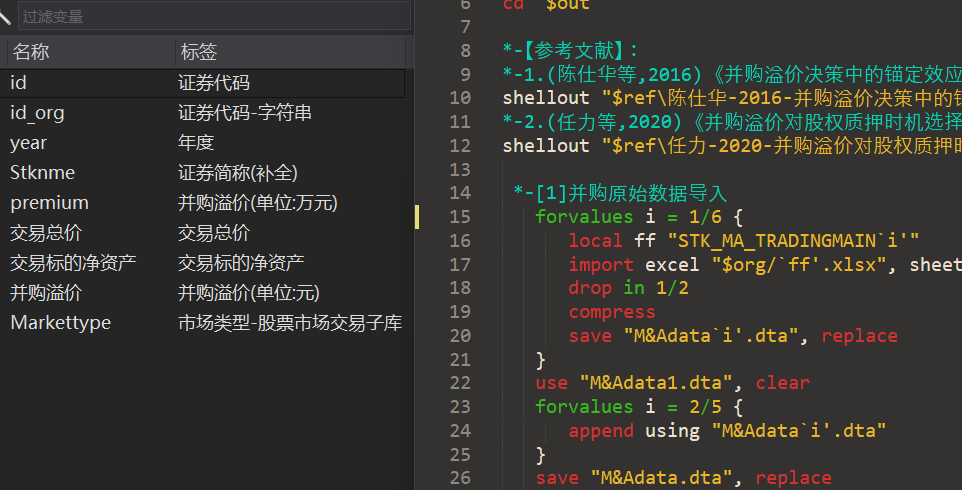
Task: Select the year variable
Action: coord(29,143)
